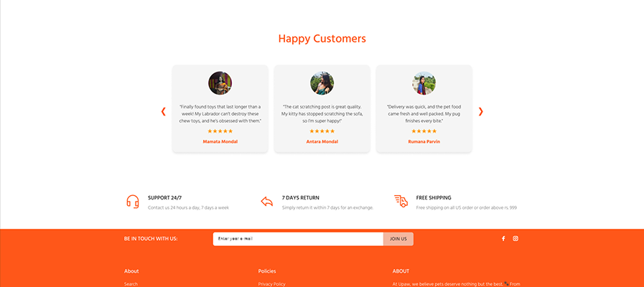
Task: Click the Rumana Parvin reviewer name
Action: [424, 141]
